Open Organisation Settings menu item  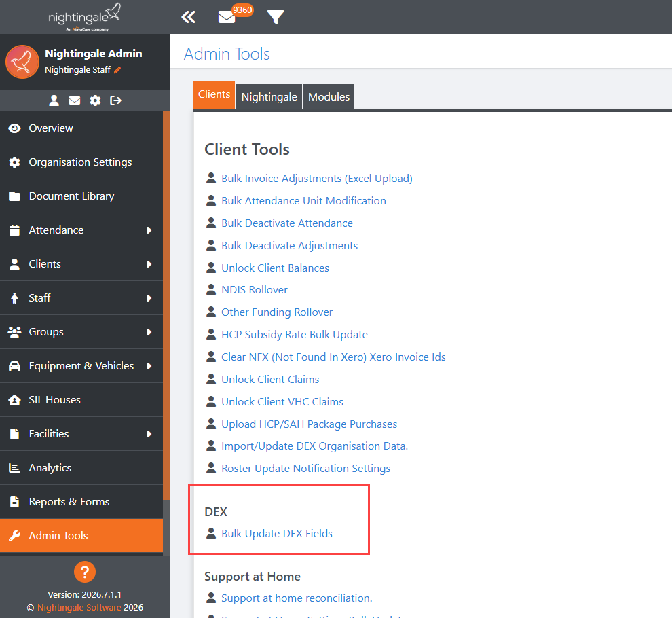81,162
